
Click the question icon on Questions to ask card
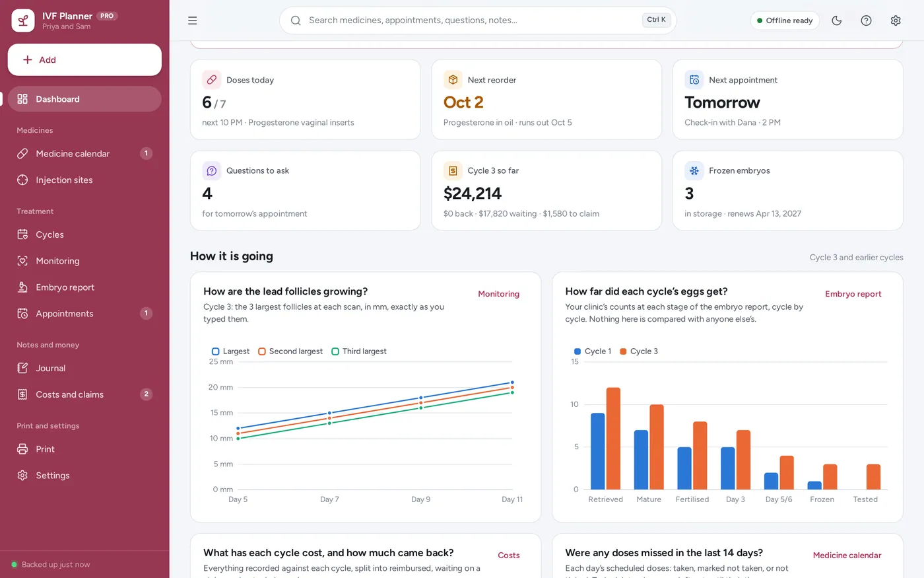pos(212,170)
